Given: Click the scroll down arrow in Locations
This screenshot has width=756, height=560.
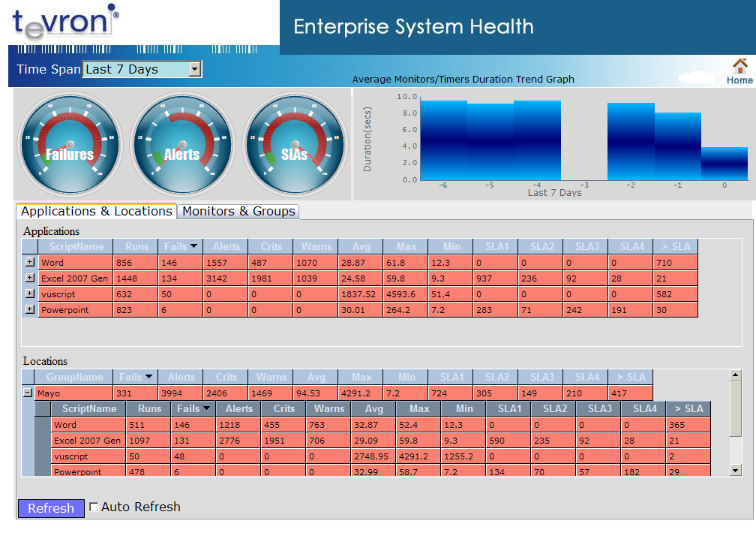Looking at the screenshot, I should point(735,470).
